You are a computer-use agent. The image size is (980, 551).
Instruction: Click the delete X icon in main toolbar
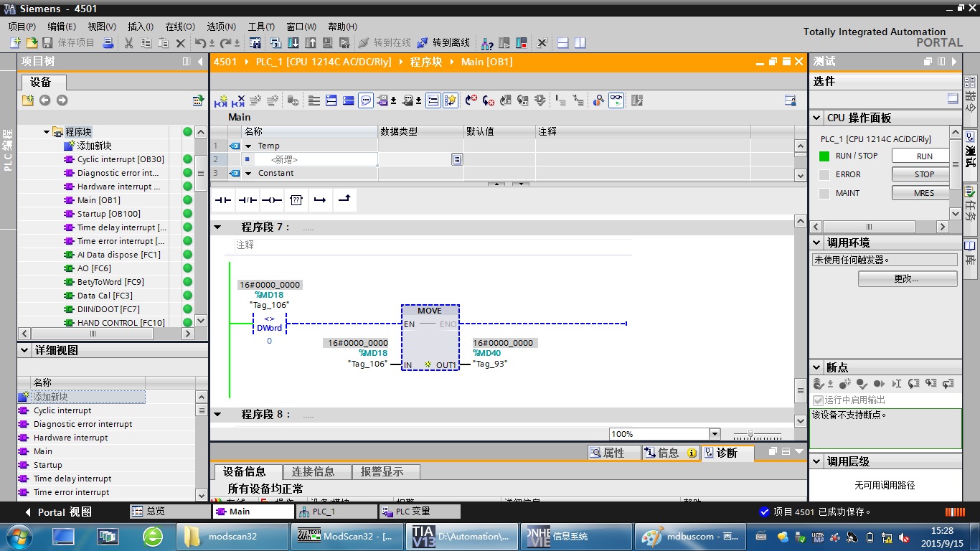(181, 43)
